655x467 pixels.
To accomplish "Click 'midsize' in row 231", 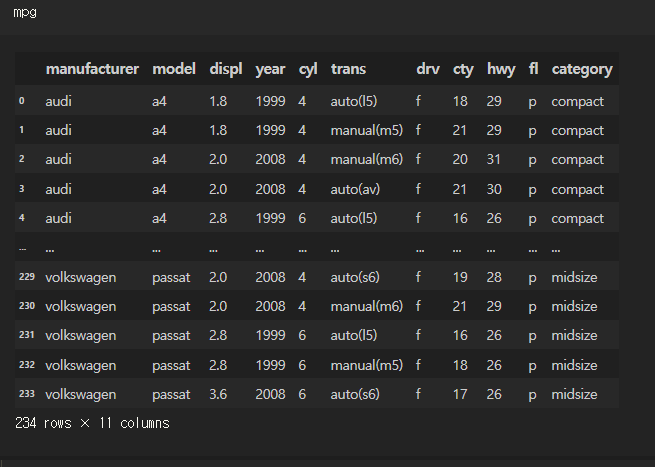I will pos(574,335).
